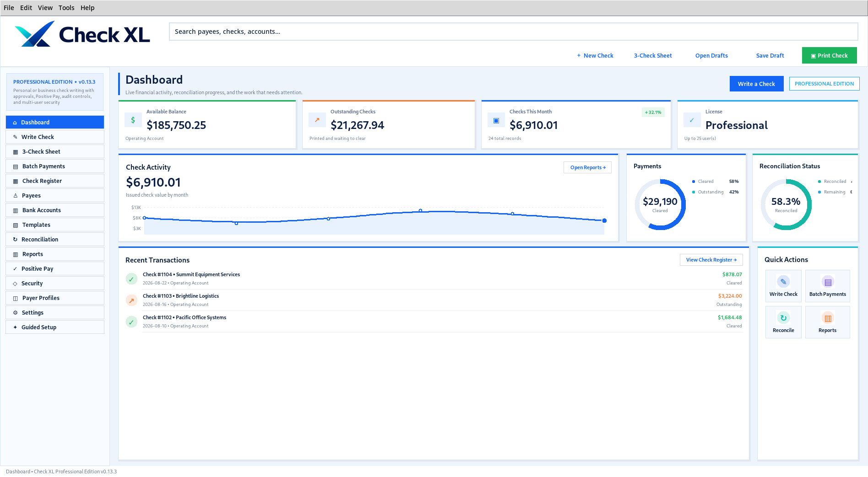868x477 pixels.
Task: Click the checkmark icon on the License card
Action: [692, 120]
